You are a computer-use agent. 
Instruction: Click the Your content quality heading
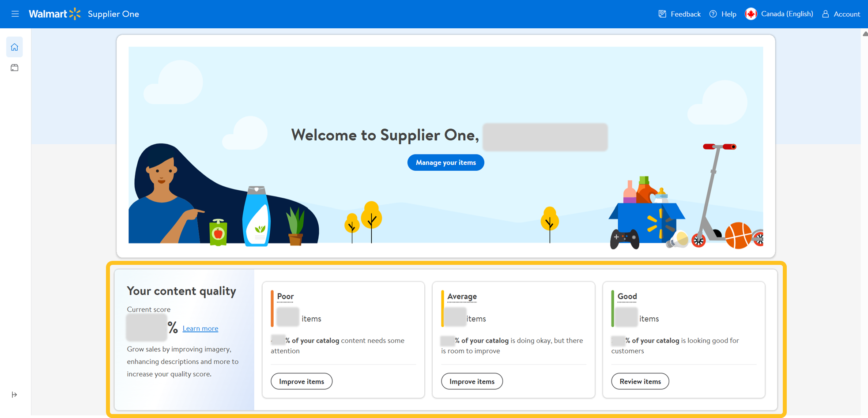point(181,291)
